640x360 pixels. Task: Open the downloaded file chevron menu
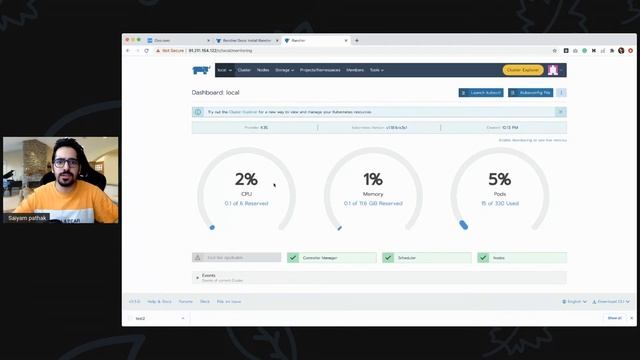182,318
